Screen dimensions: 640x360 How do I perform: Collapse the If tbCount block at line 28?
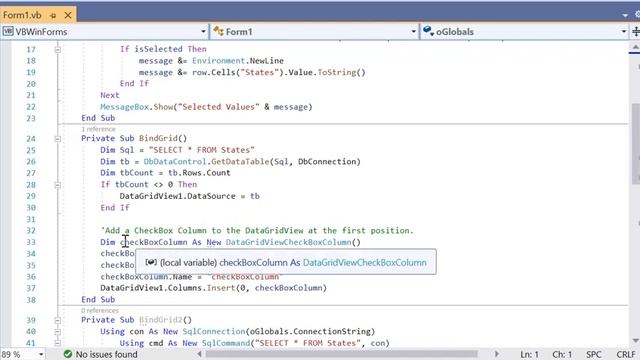[58, 185]
